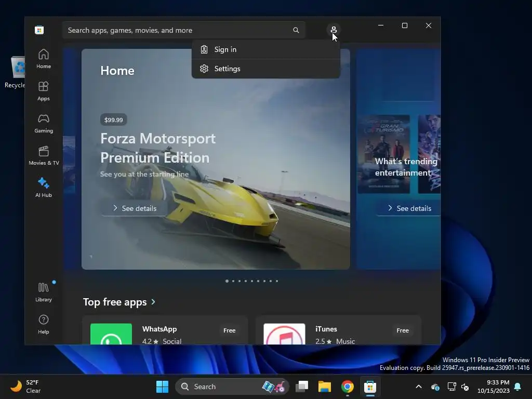
Task: Click Free button for WhatsApp
Action: coord(229,330)
